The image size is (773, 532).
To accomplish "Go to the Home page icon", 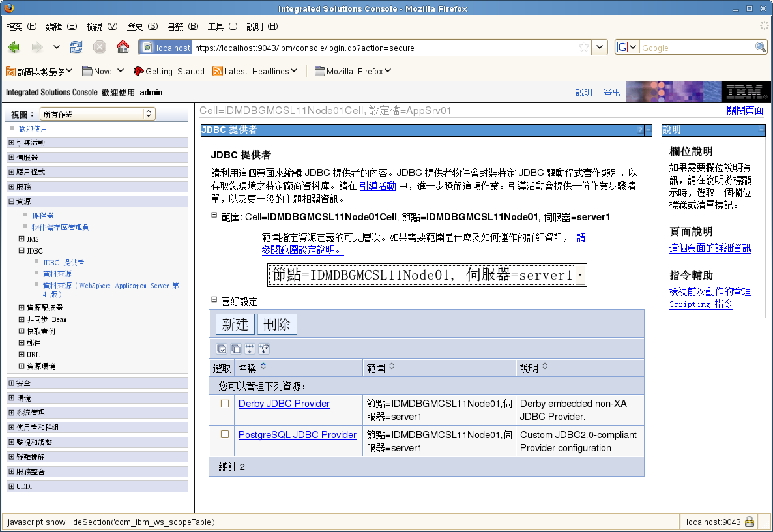I will click(123, 47).
